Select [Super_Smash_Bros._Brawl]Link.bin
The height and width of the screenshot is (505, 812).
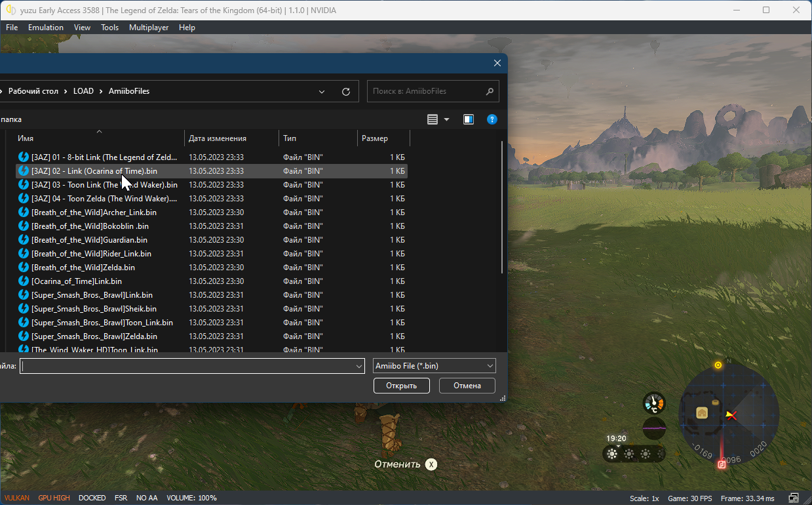212,295
